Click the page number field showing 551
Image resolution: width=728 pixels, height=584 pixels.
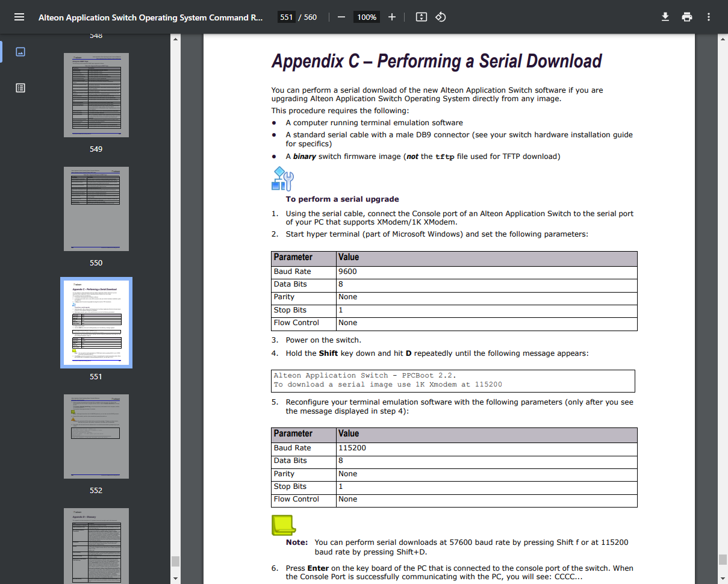[287, 17]
